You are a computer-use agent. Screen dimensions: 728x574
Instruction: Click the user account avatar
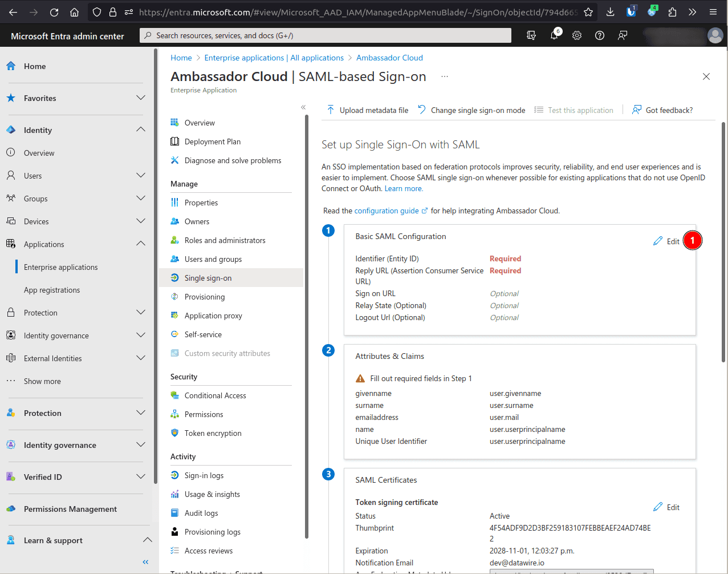pyautogui.click(x=715, y=35)
